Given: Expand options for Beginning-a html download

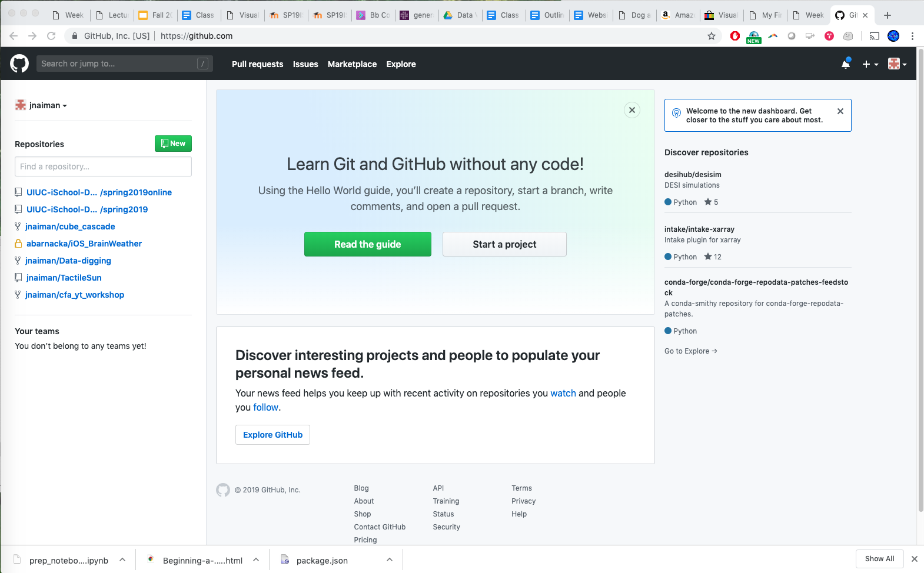Looking at the screenshot, I should pyautogui.click(x=256, y=560).
